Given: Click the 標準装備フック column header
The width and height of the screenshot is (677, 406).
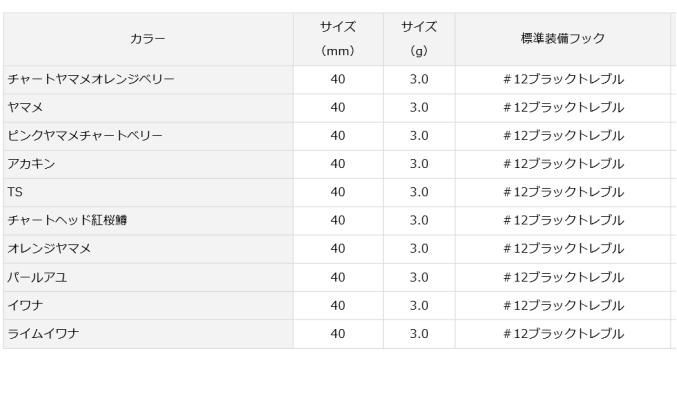Looking at the screenshot, I should click(x=563, y=39).
